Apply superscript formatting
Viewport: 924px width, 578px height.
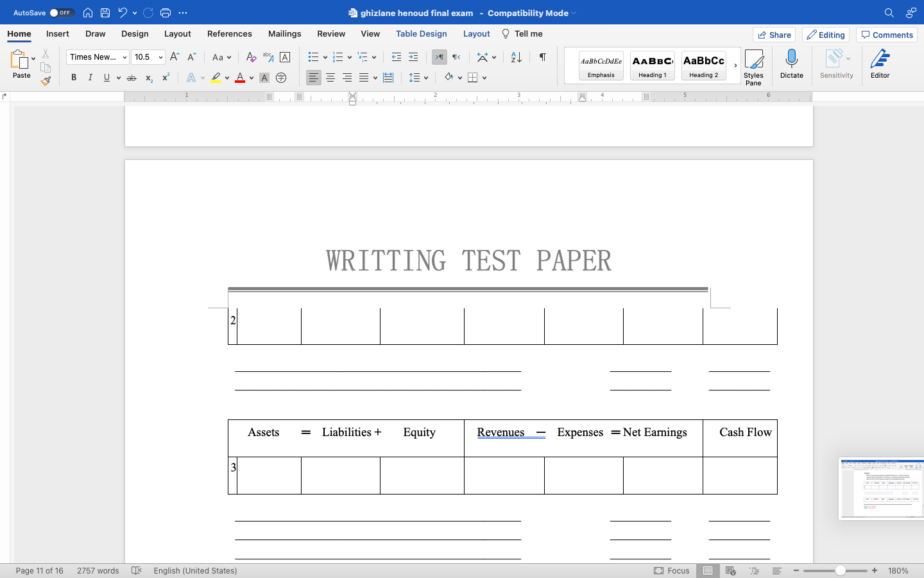[x=166, y=78]
